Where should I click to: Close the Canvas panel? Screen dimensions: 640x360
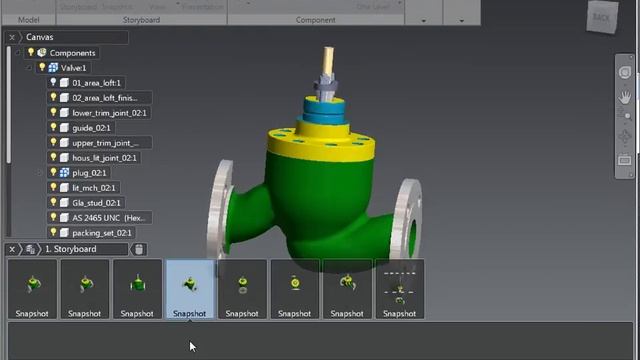12,37
